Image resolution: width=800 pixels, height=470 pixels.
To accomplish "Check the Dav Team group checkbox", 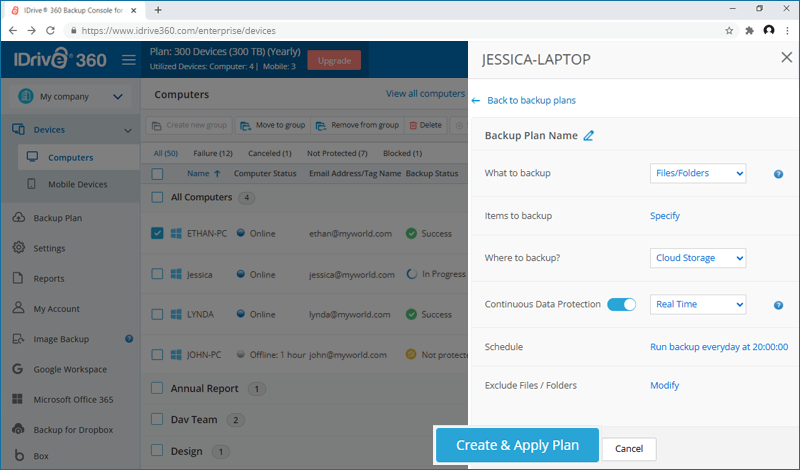I will tap(157, 419).
